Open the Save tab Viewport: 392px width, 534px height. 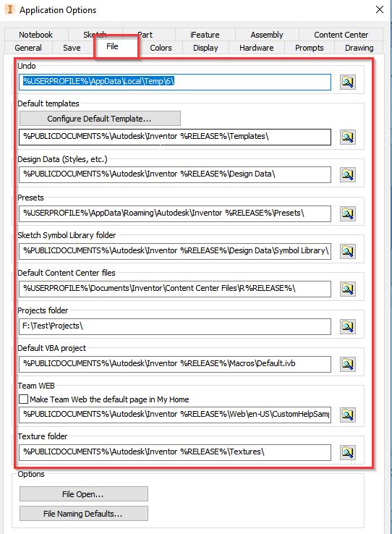(72, 48)
